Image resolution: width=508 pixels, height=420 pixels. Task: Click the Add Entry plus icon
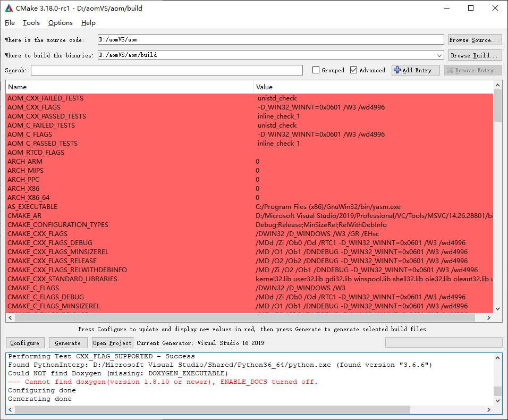point(396,70)
